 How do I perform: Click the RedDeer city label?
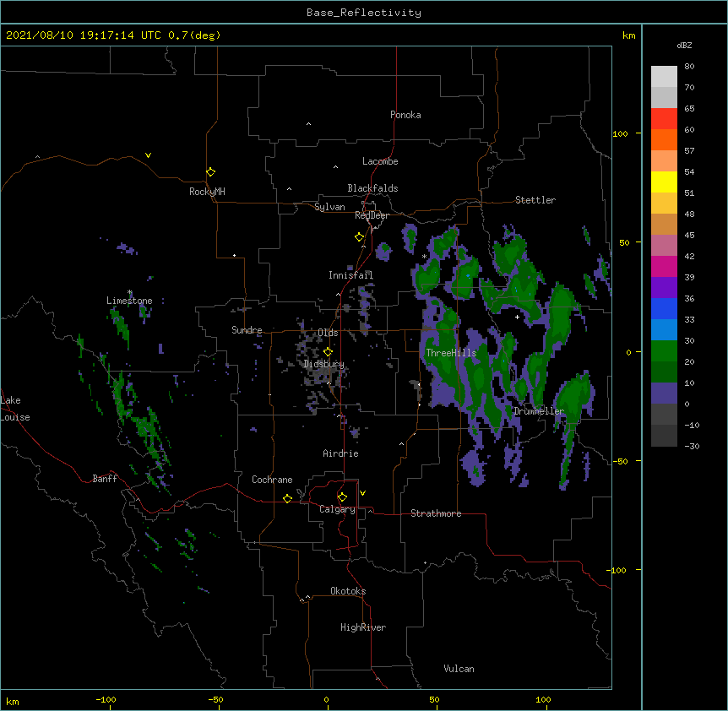tap(372, 216)
